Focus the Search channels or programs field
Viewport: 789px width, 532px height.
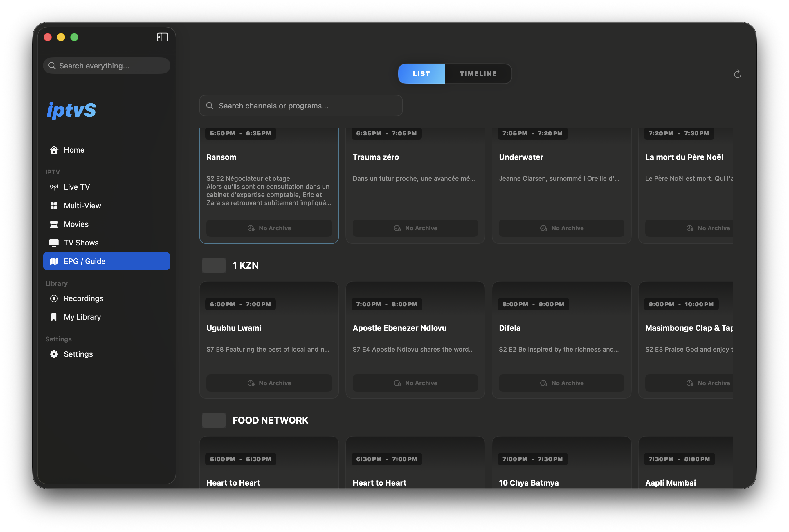(x=301, y=106)
